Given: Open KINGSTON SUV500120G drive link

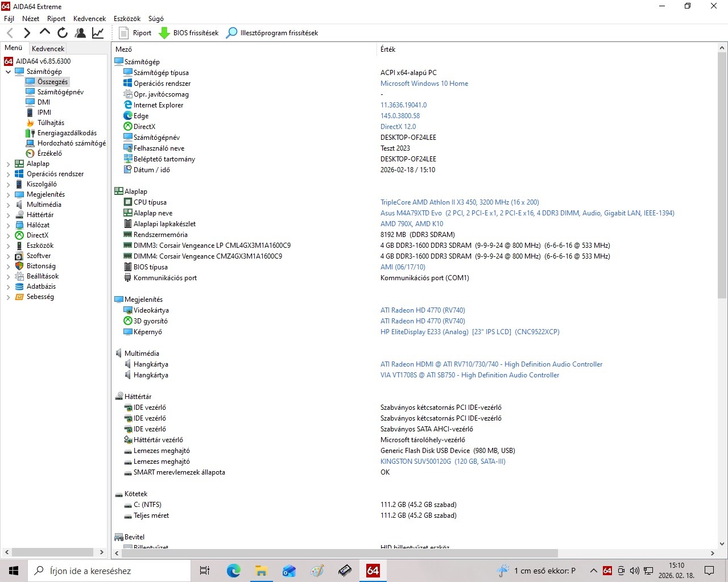Looking at the screenshot, I should (x=442, y=462).
